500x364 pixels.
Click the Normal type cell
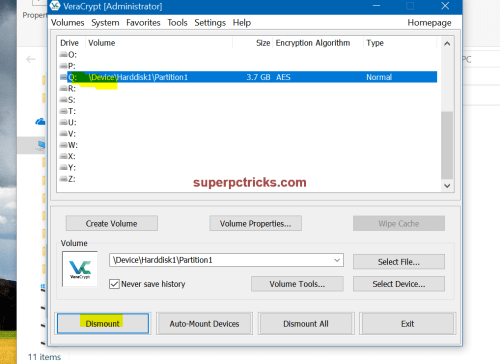(x=379, y=77)
